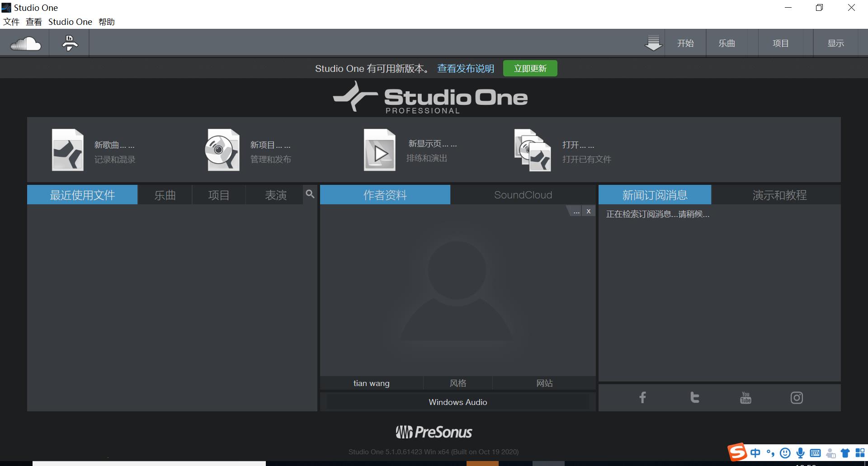Open Windows Audio device settings
868x466 pixels.
pos(458,402)
